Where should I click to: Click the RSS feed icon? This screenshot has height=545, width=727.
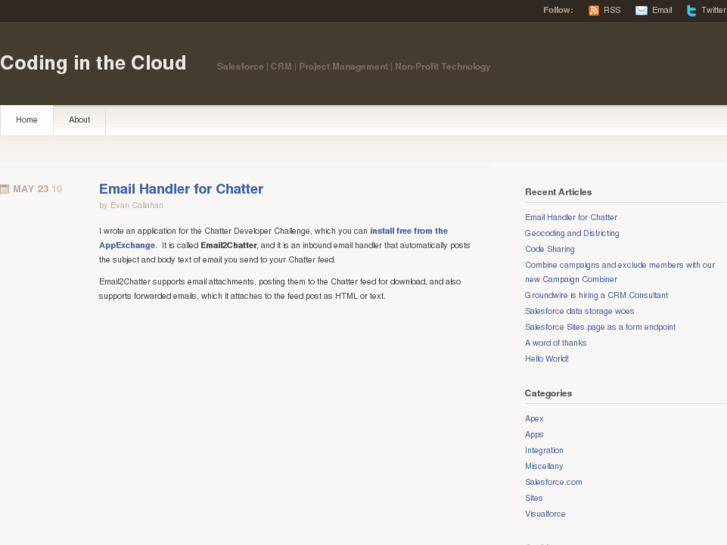coord(594,10)
